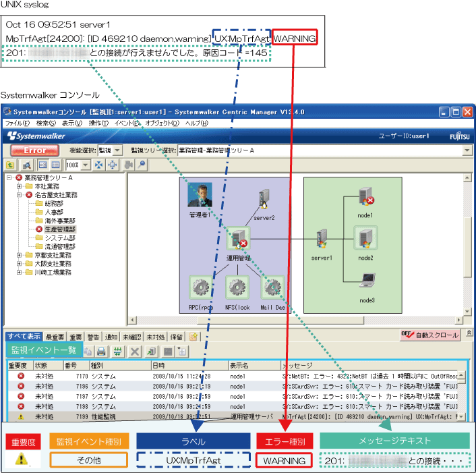
Task: Click the list-settings icon in the event toolbar
Action: click(182, 352)
